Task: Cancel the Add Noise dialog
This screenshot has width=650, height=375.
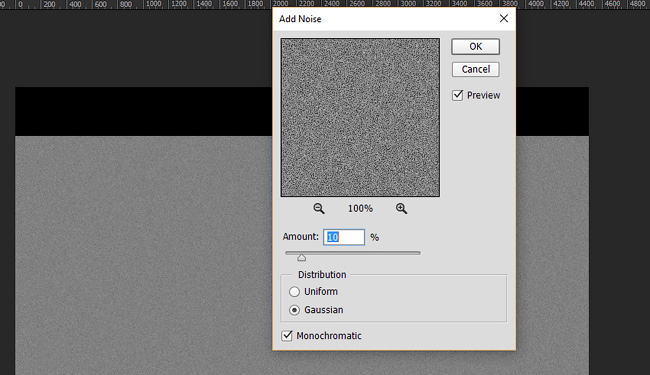Action: tap(475, 69)
